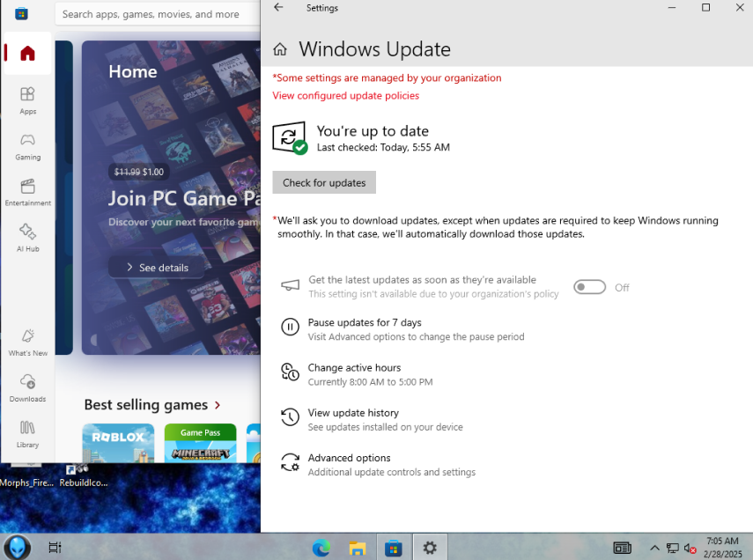
Task: Click the network tray icon
Action: coord(672,548)
